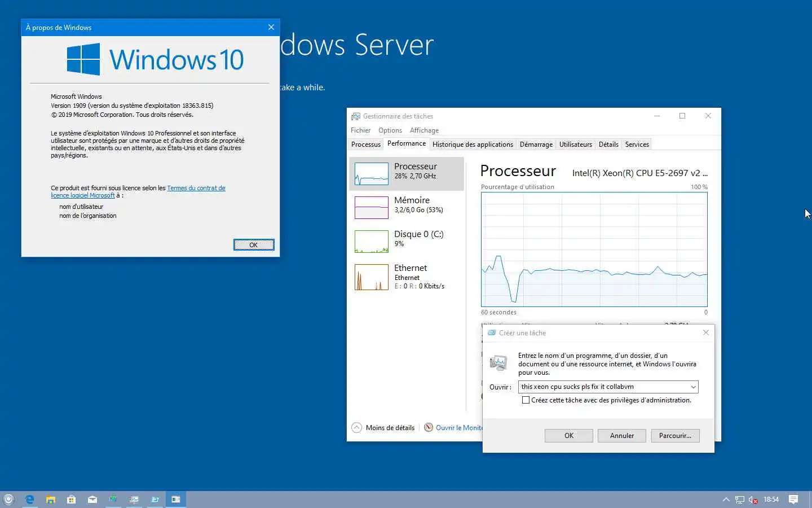Click the taskbar clock showing 18:54
The height and width of the screenshot is (508, 812).
click(771, 500)
